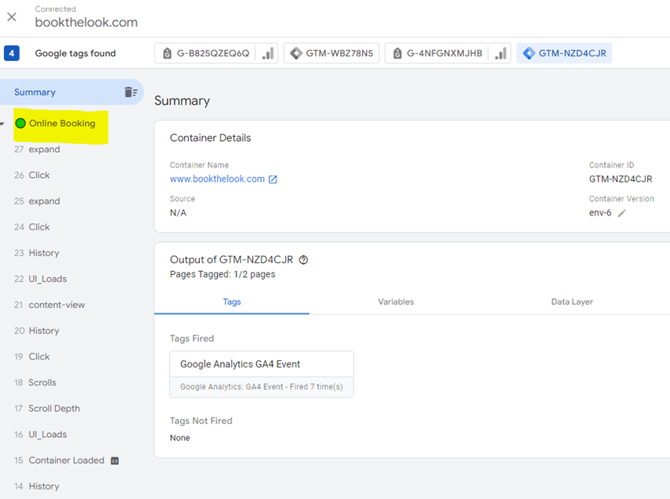Click the external link icon beside container name
The width and height of the screenshot is (670, 499).
tap(273, 179)
